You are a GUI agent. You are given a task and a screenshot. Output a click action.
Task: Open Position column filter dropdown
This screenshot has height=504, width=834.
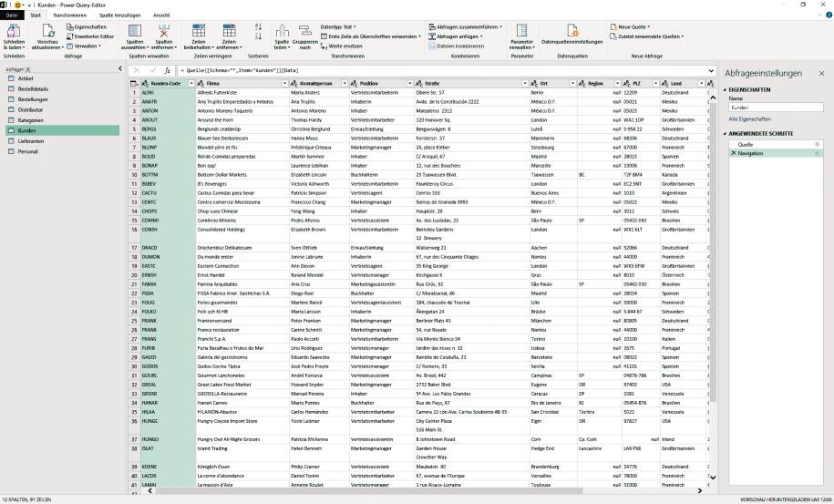pos(409,84)
